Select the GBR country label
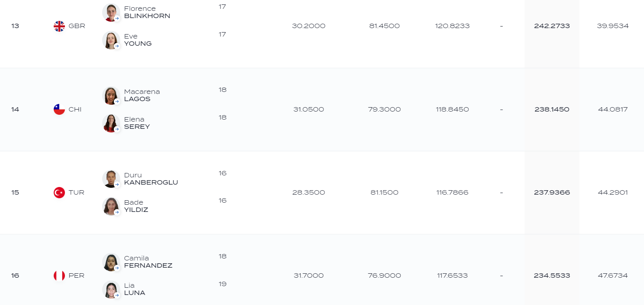Screen dimensions: 644x305 click(77, 26)
